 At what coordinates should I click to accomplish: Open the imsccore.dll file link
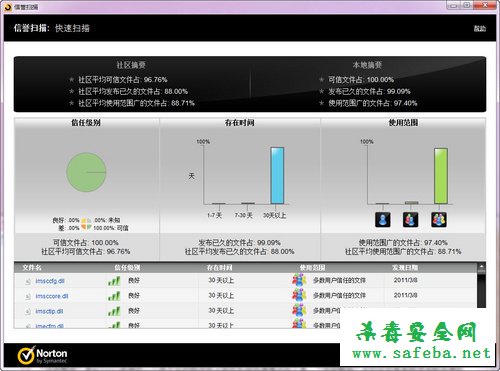52,296
